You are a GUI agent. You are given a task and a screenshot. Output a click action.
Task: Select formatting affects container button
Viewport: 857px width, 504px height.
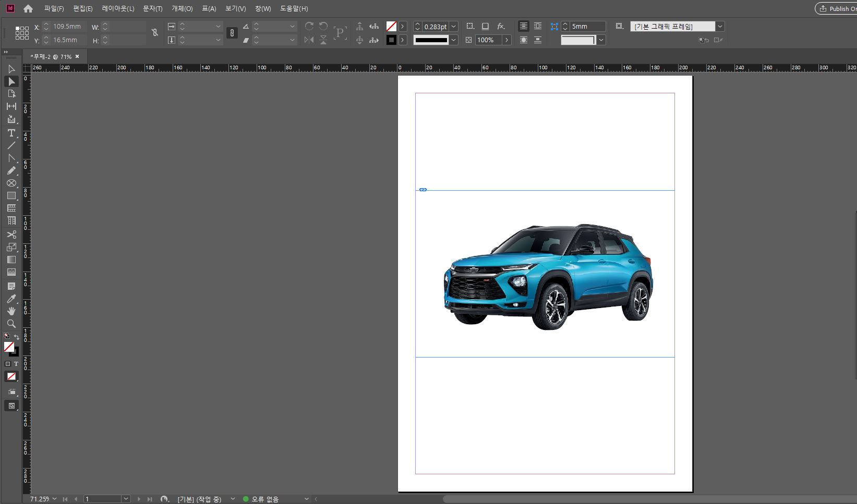(8, 364)
